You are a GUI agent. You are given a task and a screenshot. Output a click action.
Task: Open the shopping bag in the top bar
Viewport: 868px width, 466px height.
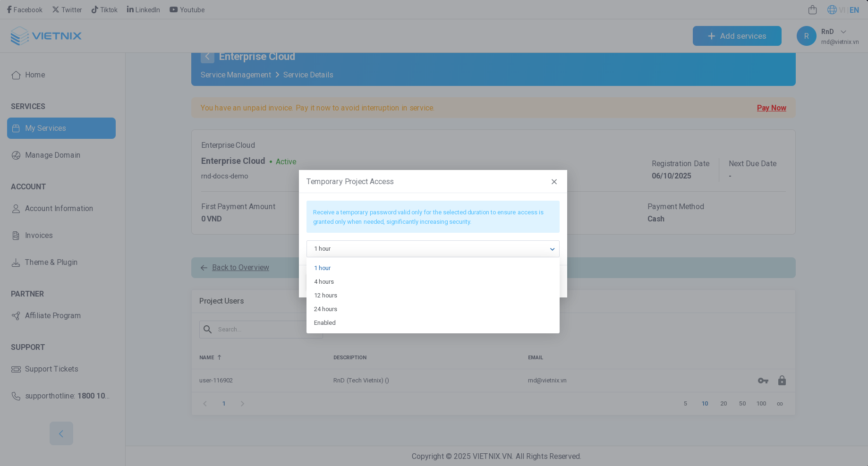pyautogui.click(x=813, y=9)
